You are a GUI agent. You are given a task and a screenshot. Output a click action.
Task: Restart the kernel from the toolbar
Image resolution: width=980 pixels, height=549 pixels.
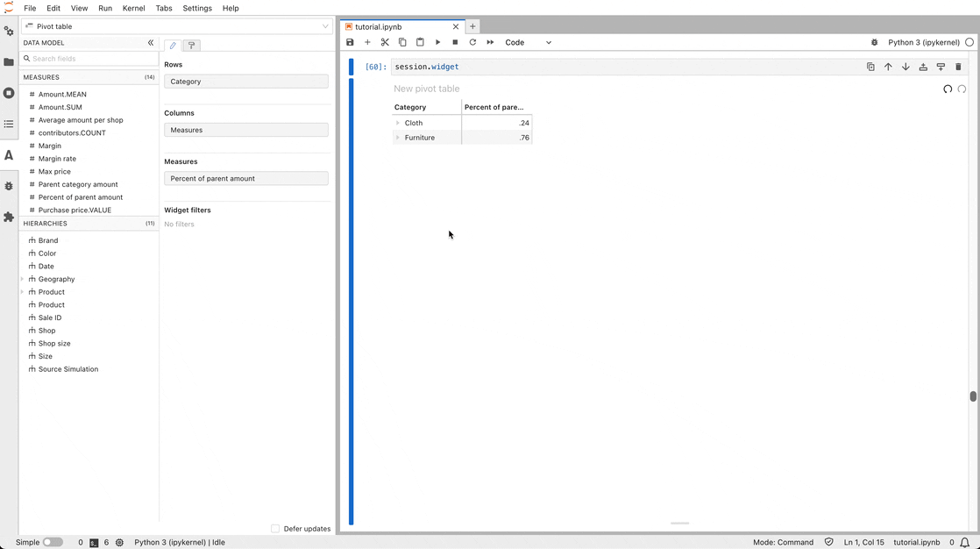coord(472,42)
